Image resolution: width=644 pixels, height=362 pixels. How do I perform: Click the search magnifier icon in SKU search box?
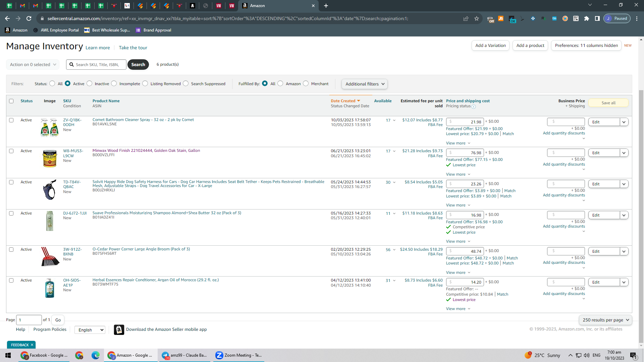(x=71, y=65)
